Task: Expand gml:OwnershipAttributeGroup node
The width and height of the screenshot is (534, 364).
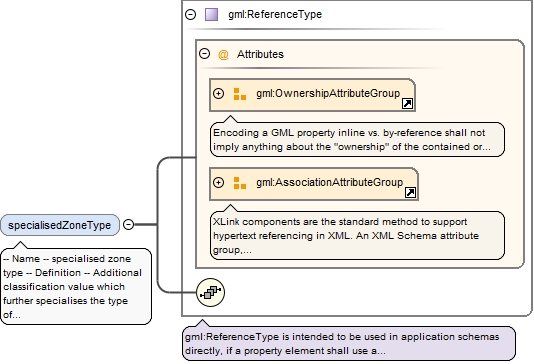Action: pyautogui.click(x=218, y=93)
